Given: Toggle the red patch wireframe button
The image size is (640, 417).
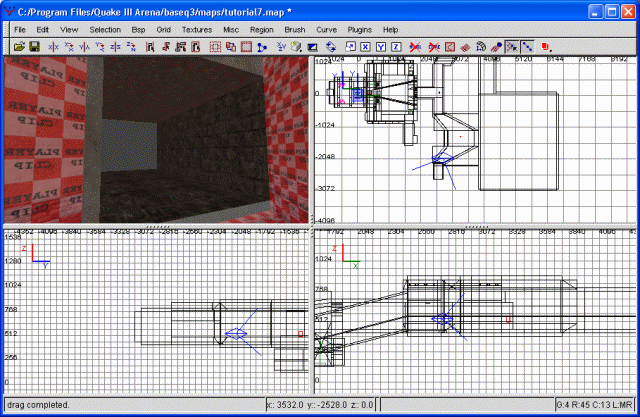Looking at the screenshot, I should pos(465,47).
